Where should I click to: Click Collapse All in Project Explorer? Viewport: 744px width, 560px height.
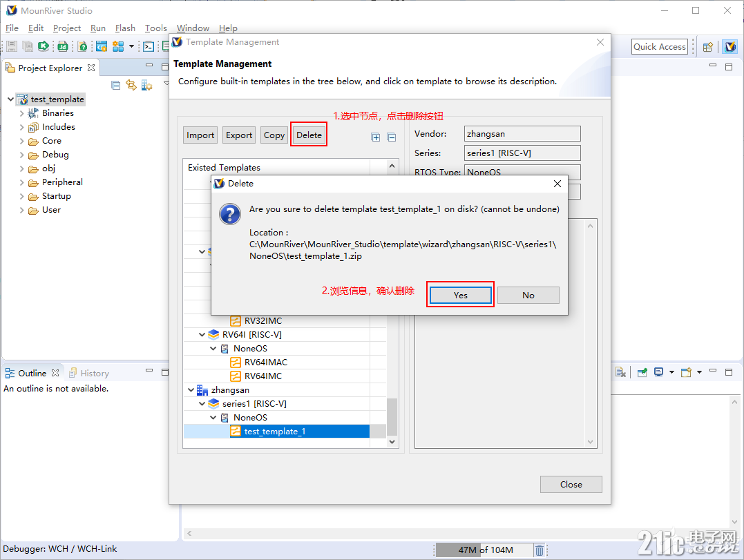coord(116,86)
